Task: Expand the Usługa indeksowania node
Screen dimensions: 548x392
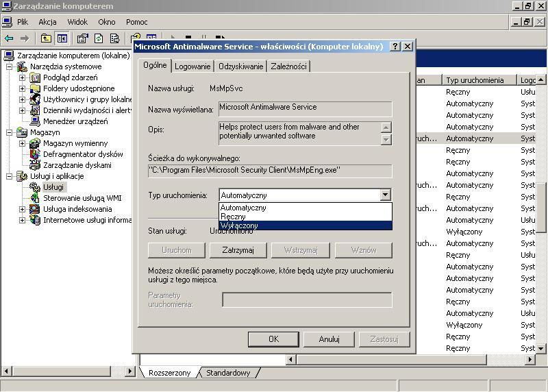Action: [x=23, y=209]
